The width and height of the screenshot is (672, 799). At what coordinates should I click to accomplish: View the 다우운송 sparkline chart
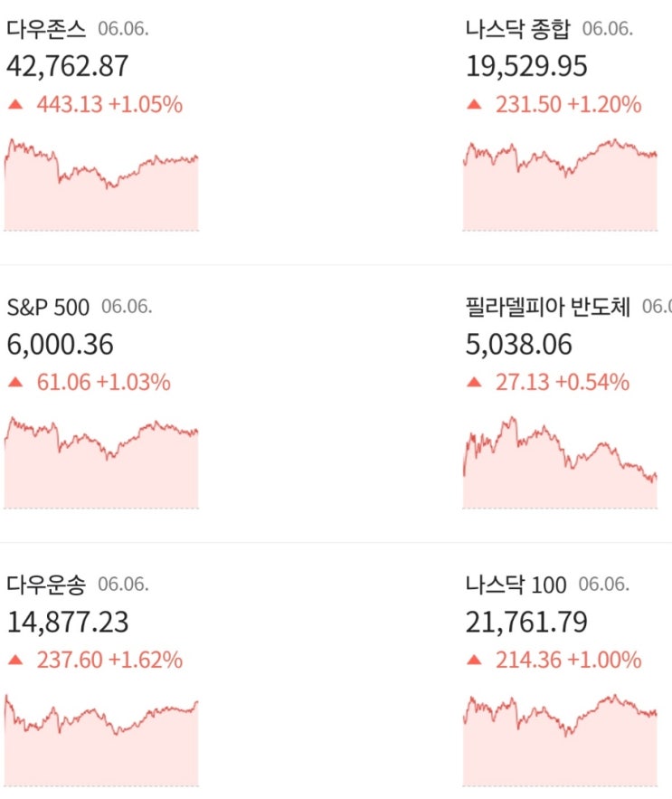tap(101, 740)
